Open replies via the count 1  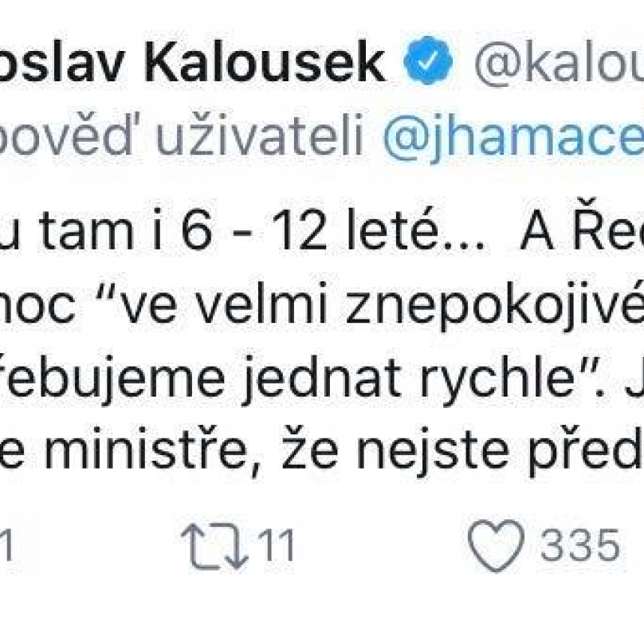[6, 545]
